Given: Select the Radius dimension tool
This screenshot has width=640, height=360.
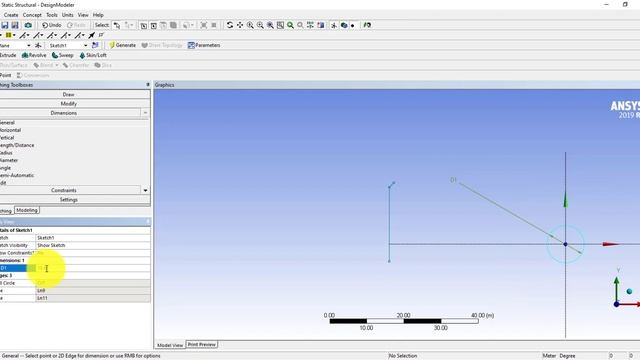Looking at the screenshot, I should coord(6,153).
